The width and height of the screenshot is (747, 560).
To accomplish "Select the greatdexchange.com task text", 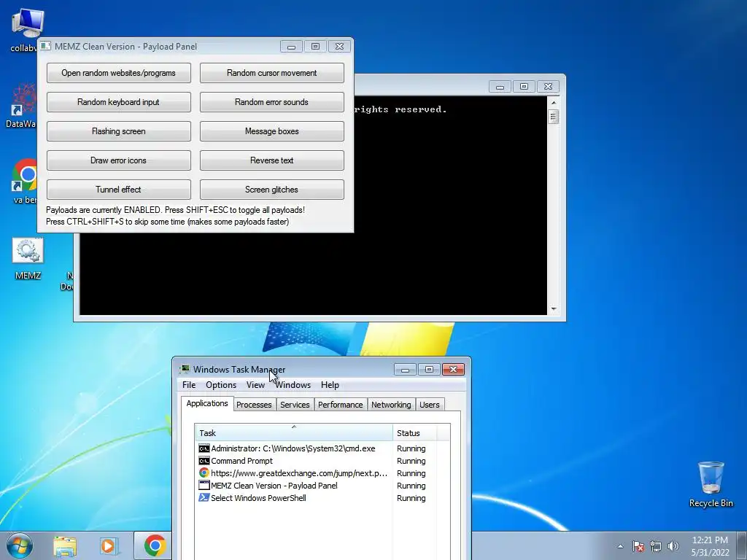I will tap(299, 473).
